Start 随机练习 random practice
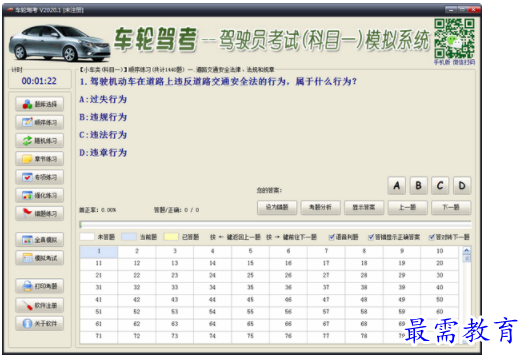 pyautogui.click(x=40, y=141)
